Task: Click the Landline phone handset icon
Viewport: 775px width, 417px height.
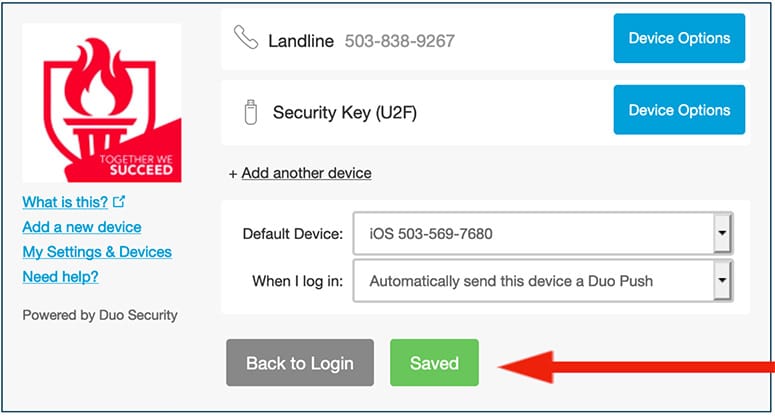Action: click(x=245, y=39)
